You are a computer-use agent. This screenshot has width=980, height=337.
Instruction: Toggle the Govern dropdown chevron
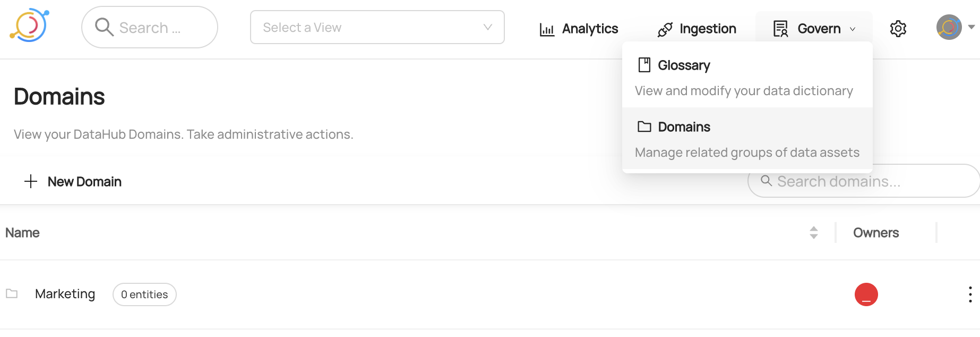853,29
